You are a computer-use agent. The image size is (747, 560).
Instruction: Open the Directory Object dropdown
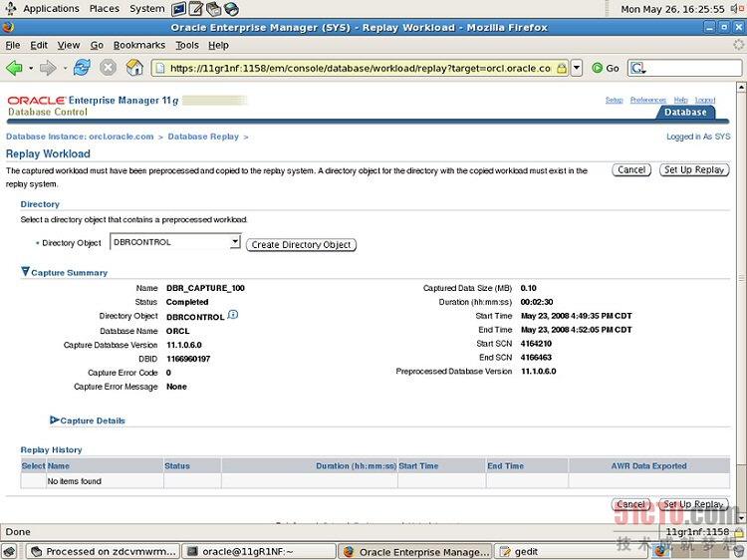click(x=235, y=242)
